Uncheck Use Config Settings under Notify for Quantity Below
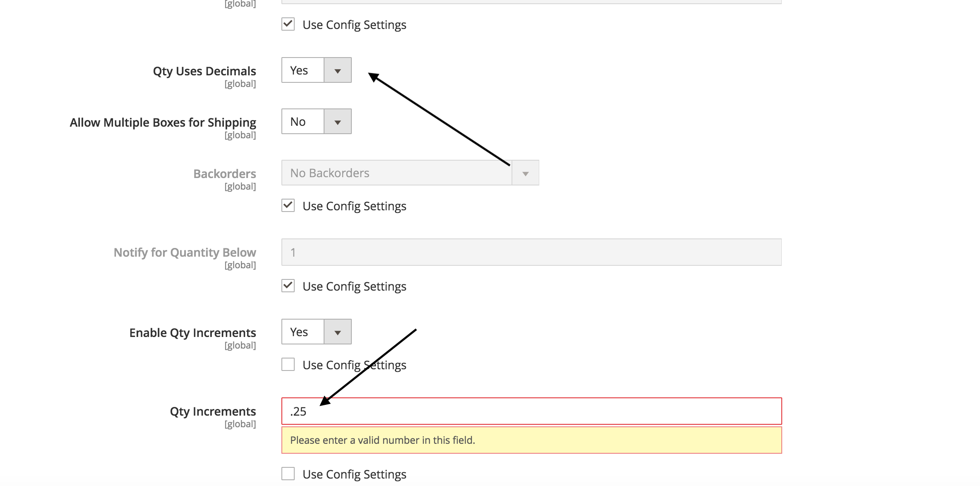This screenshot has height=486, width=980. 288,286
